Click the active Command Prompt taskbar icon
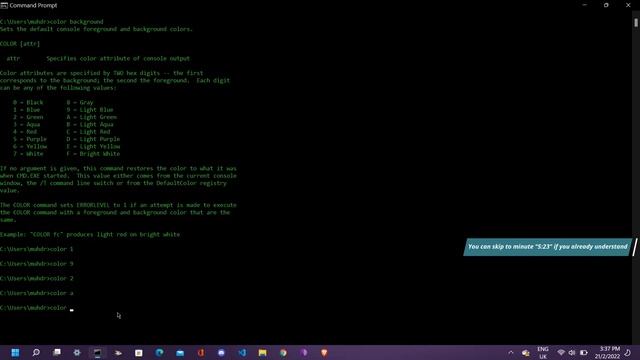 pyautogui.click(x=98, y=353)
